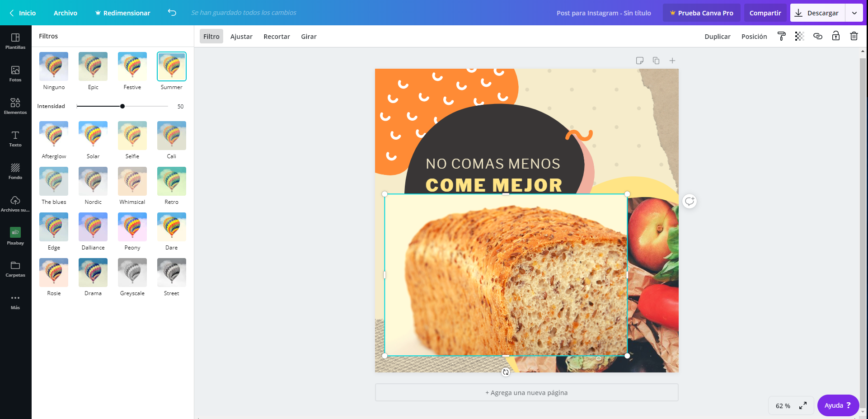Apply the Cali filter
This screenshot has height=419, width=868.
pos(172,136)
